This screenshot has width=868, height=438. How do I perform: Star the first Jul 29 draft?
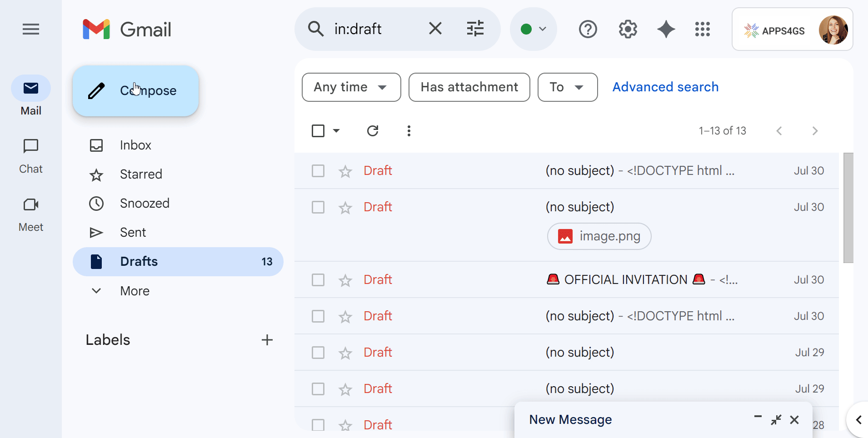(345, 353)
